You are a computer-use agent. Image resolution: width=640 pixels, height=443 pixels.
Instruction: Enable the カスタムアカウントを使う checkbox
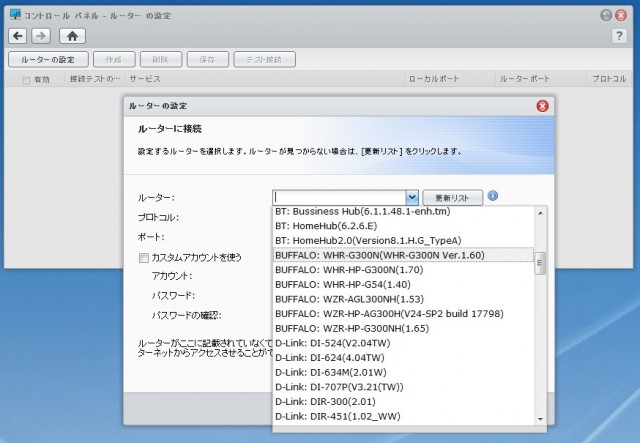(144, 258)
